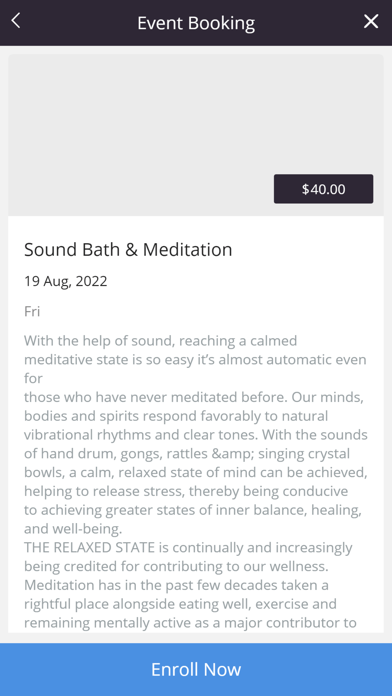Click the line beginning those who have never meditated

194,397
